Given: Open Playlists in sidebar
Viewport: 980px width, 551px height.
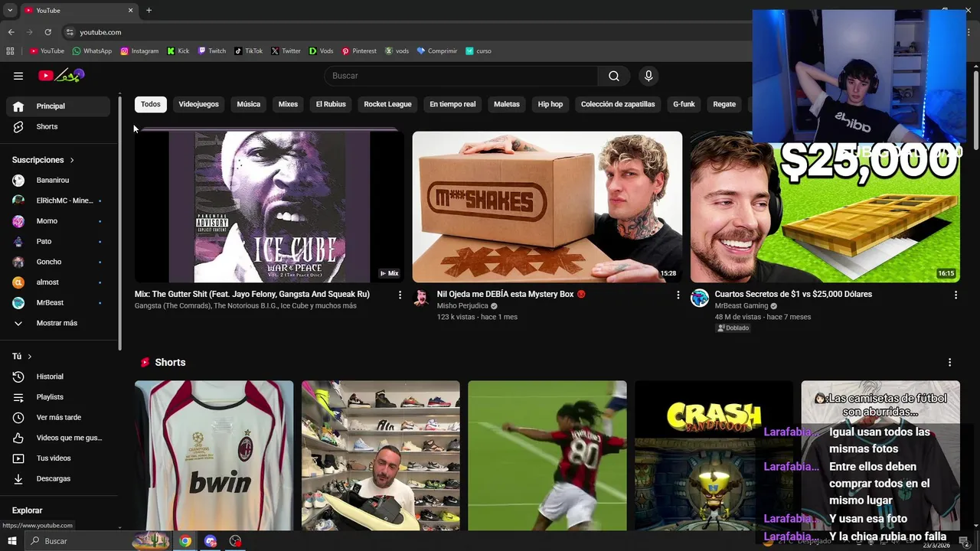Looking at the screenshot, I should click(58, 397).
